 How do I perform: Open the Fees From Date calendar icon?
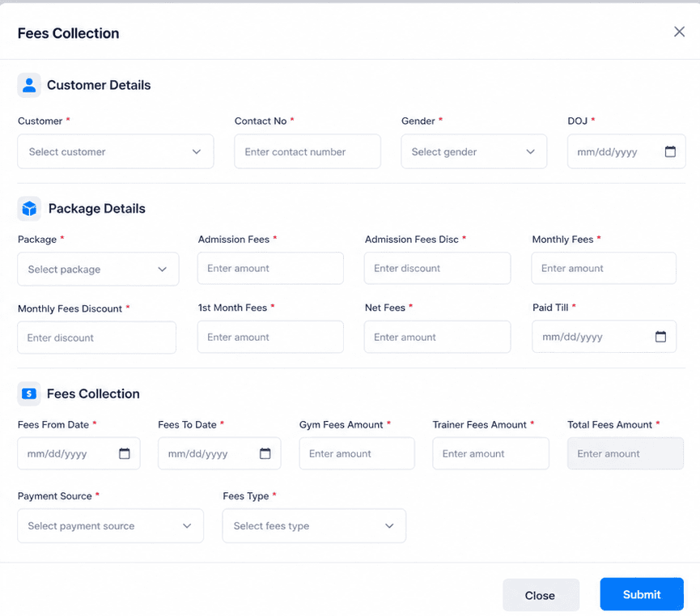click(x=125, y=453)
